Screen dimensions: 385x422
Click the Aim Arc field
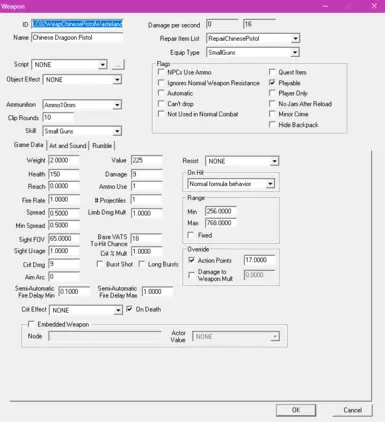(64, 277)
